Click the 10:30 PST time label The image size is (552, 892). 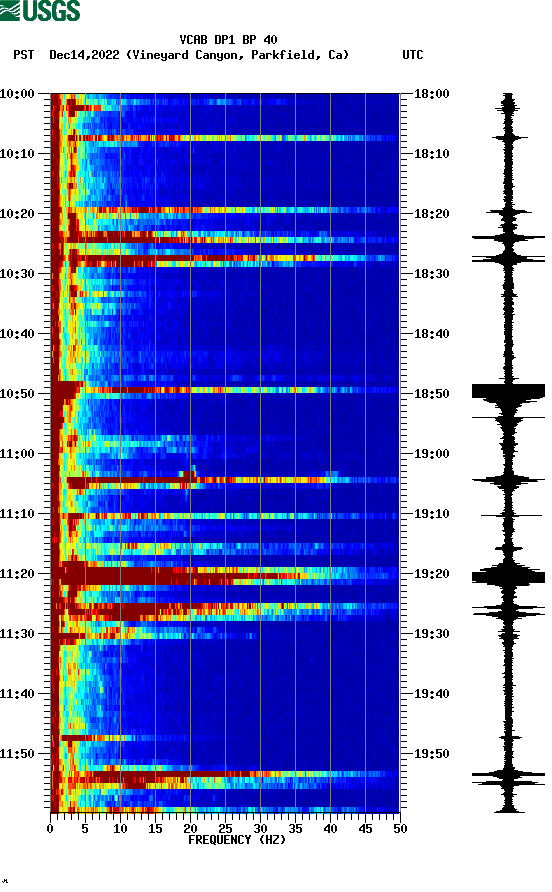coord(17,274)
